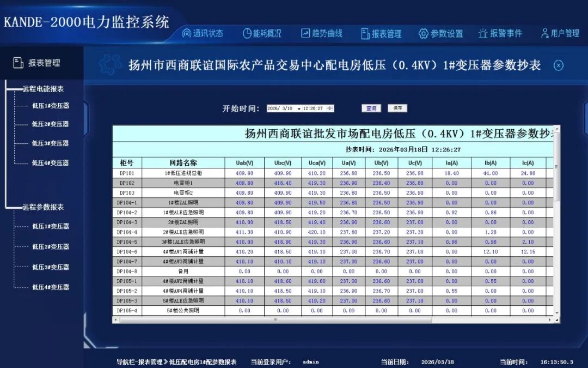The image size is (588, 368).
Task: Click the 报表管理 sidebar panel icon
Action: pyautogui.click(x=18, y=62)
